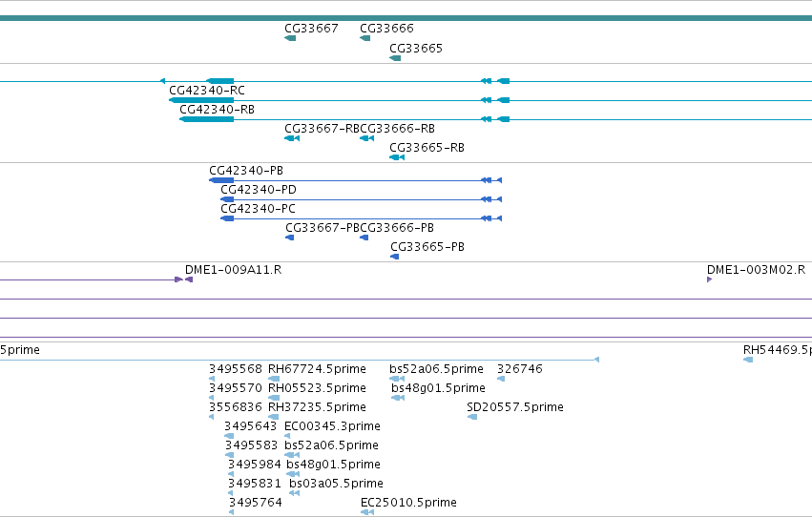Click the blue CDS block under CG42340-PD
This screenshot has width=812, height=517.
(227, 199)
